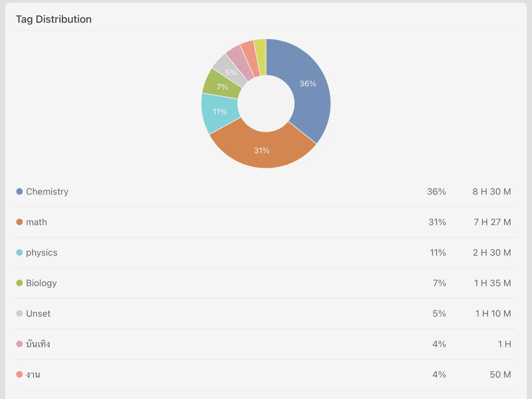Click the 7% green donut slice

pyautogui.click(x=223, y=86)
